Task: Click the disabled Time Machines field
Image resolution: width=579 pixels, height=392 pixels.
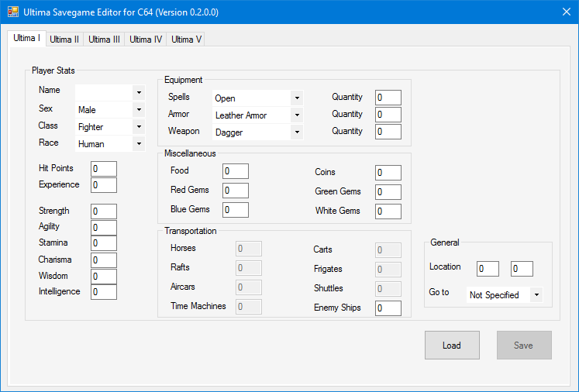Action: point(249,307)
